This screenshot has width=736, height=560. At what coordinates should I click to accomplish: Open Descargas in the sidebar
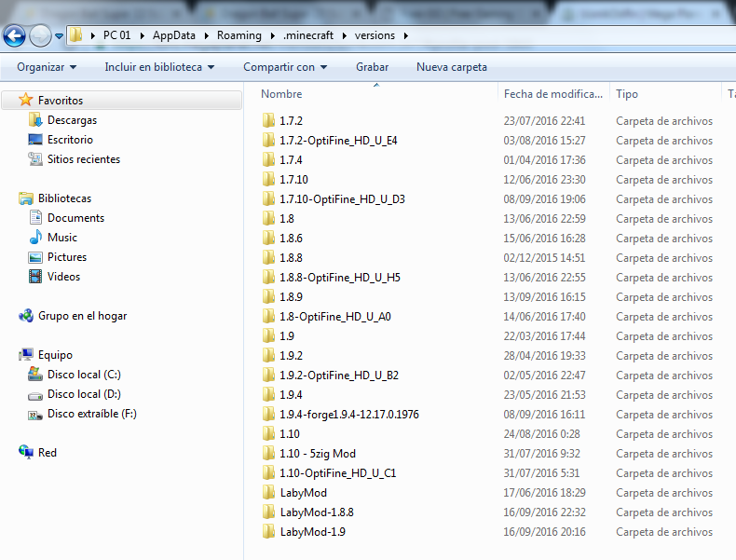coord(72,120)
